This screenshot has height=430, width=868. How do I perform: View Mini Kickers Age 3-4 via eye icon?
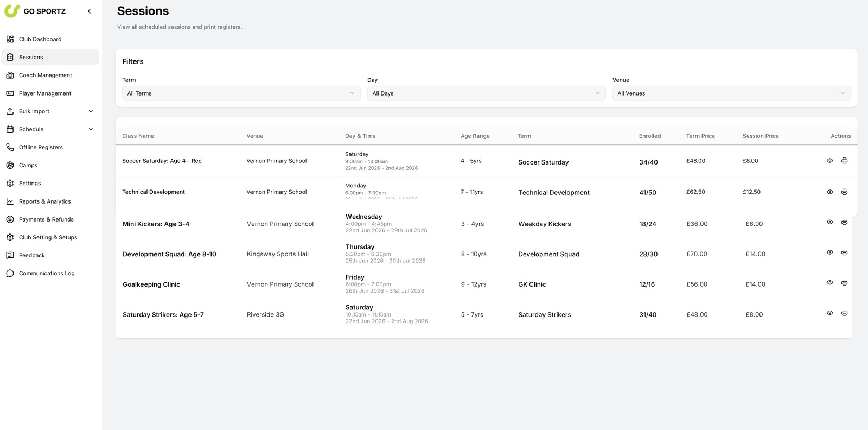[x=829, y=222]
